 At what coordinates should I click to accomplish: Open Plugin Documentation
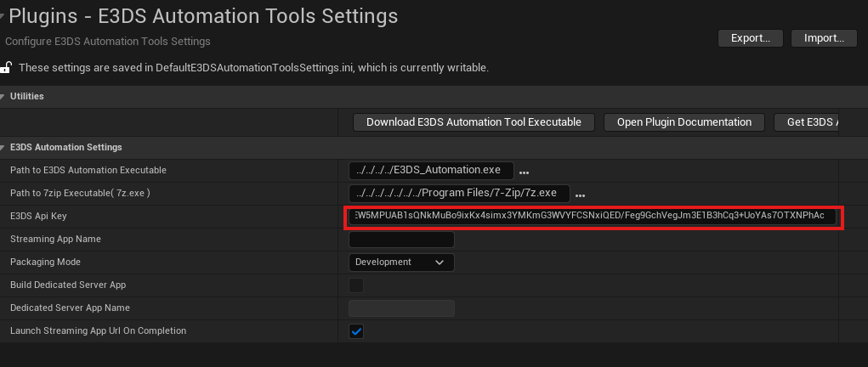(x=684, y=122)
